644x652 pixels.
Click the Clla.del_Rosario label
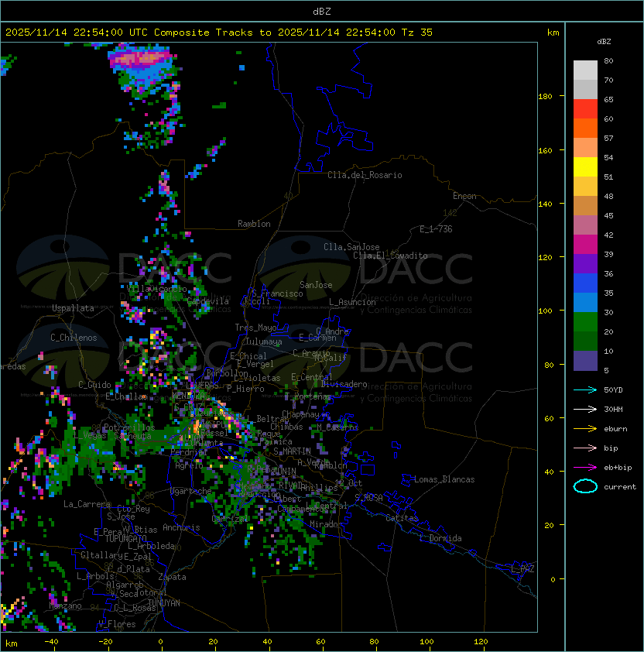365,175
